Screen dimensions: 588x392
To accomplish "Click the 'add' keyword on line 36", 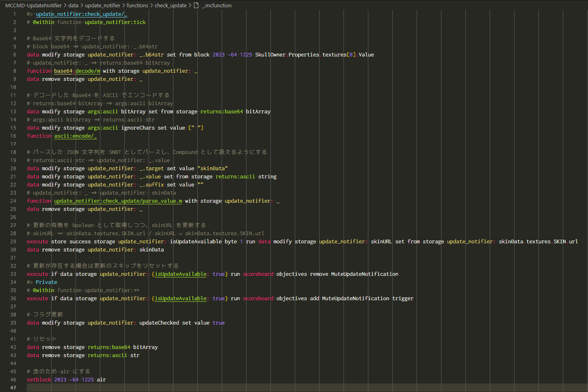I will (x=315, y=298).
